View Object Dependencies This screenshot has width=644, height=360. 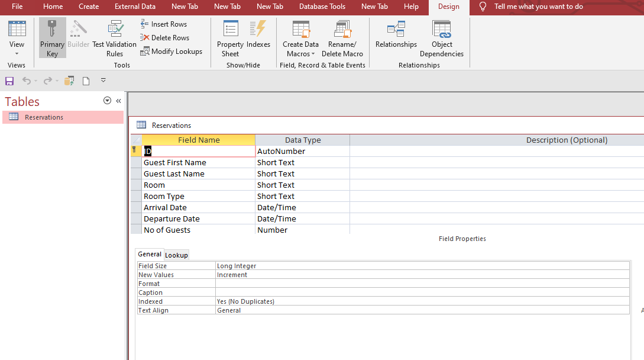click(442, 38)
